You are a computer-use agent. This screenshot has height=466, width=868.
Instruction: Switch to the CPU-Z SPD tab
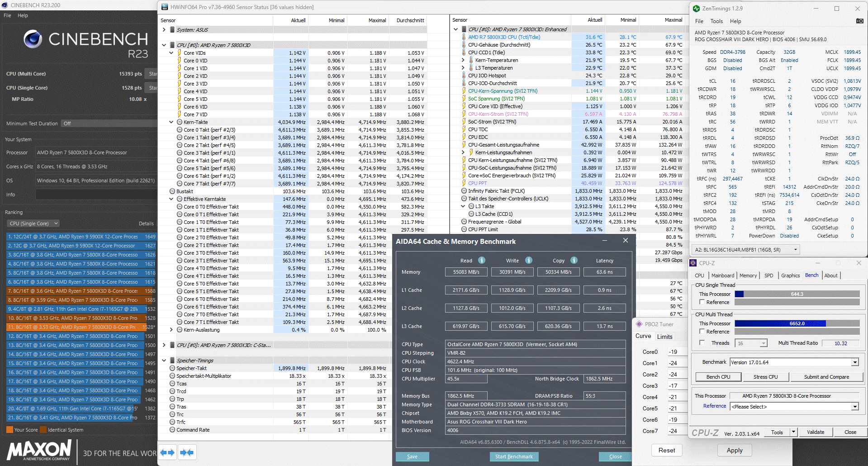(768, 276)
